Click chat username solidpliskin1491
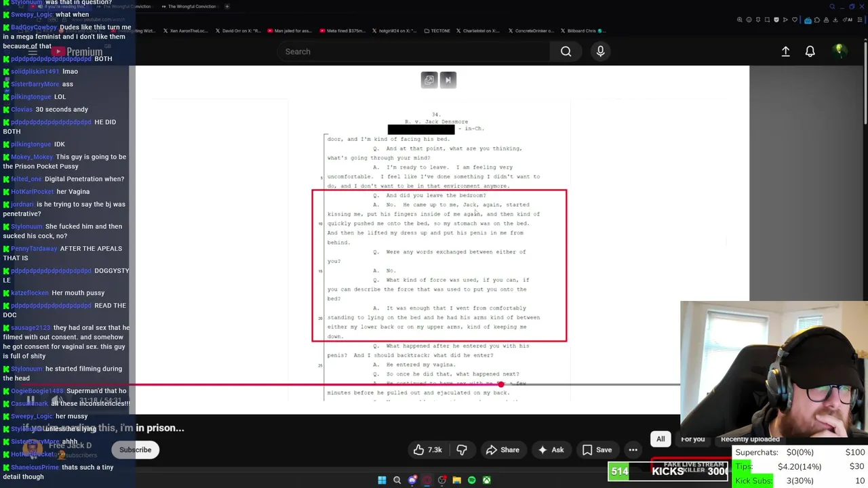The image size is (868, 488). (x=35, y=71)
